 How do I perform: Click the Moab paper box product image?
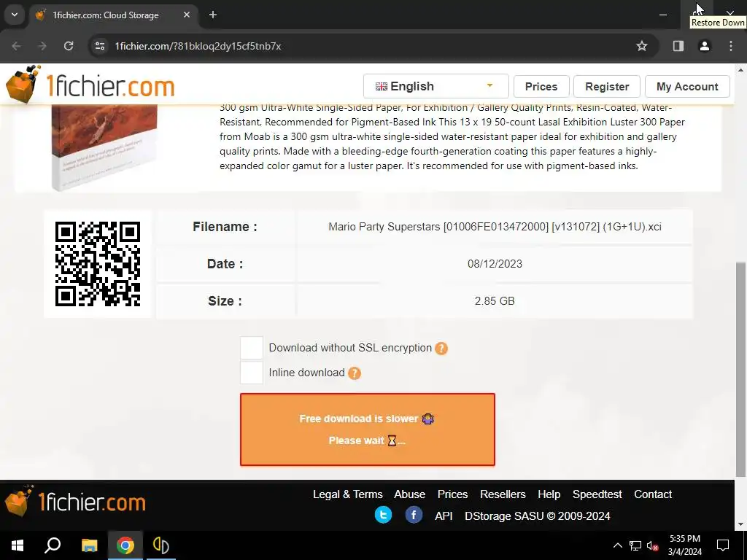[105, 147]
